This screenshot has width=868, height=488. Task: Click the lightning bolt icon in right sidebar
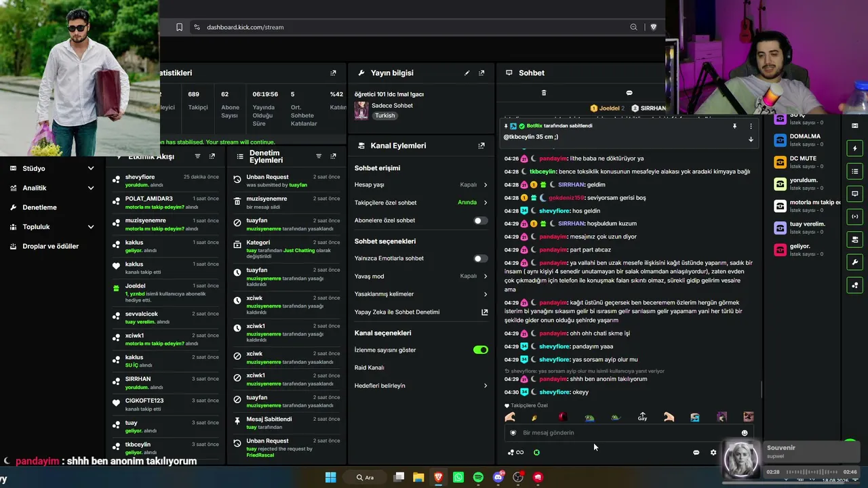pos(854,148)
